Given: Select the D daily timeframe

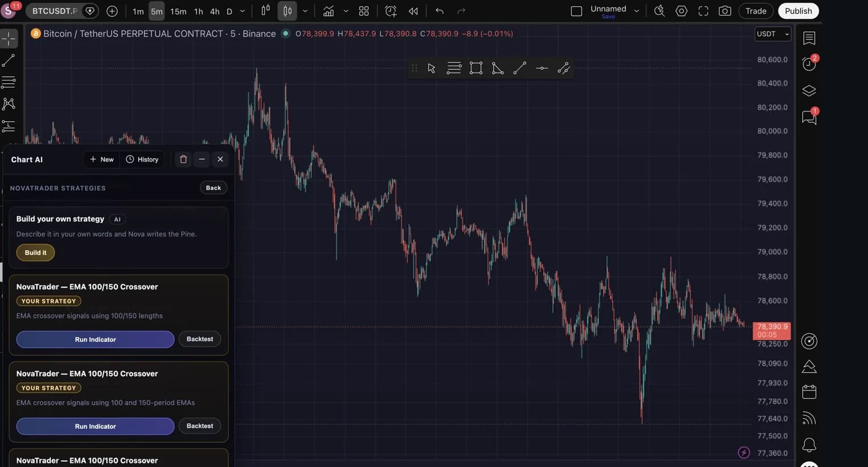Looking at the screenshot, I should click(230, 11).
